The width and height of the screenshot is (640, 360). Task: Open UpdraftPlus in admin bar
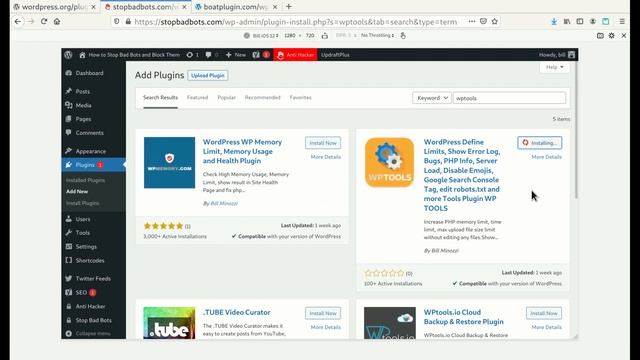click(x=335, y=55)
